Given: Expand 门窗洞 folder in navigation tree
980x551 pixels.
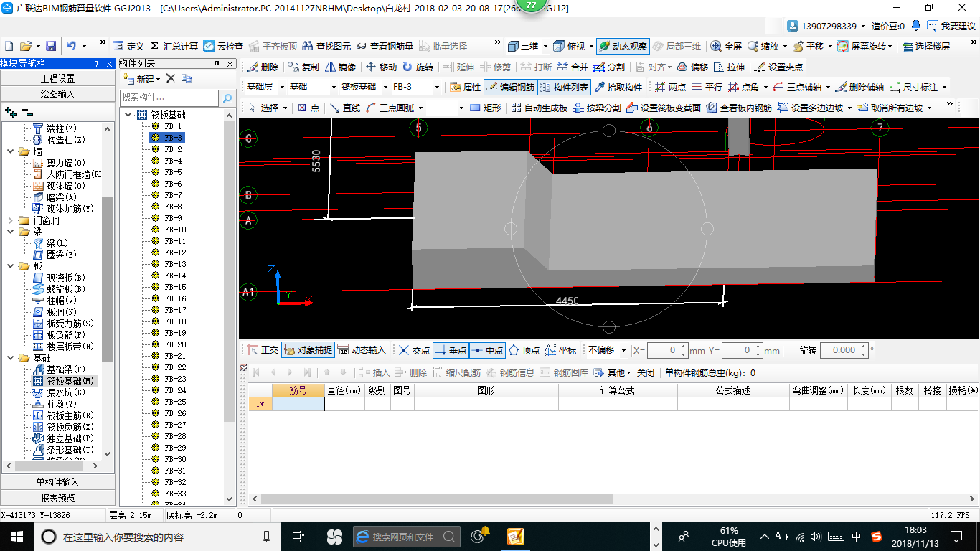Looking at the screenshot, I should point(11,220).
